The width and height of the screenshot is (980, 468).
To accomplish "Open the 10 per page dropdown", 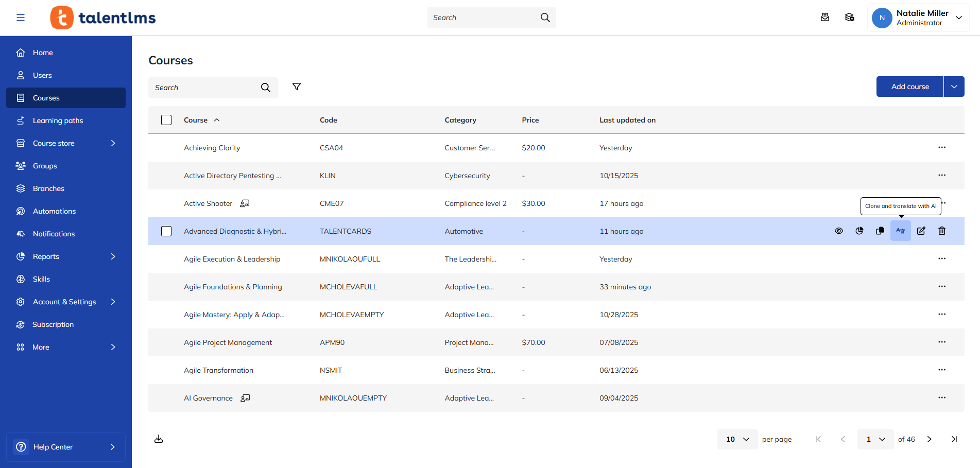I will [x=737, y=439].
